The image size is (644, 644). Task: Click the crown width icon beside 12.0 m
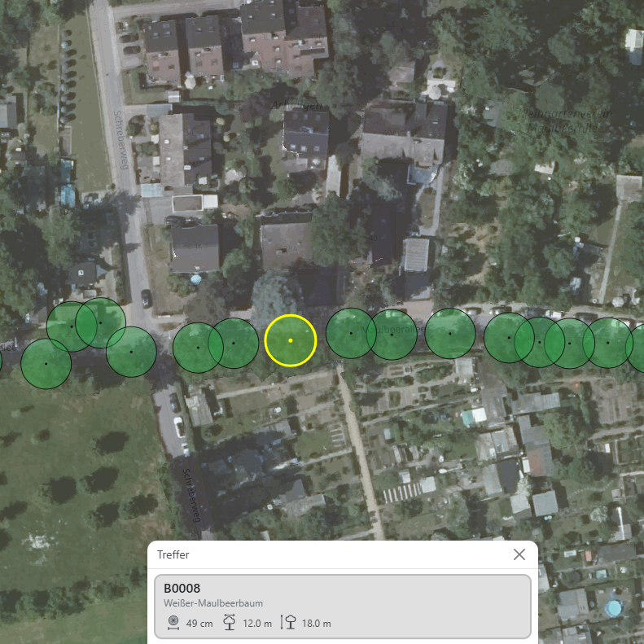229,622
